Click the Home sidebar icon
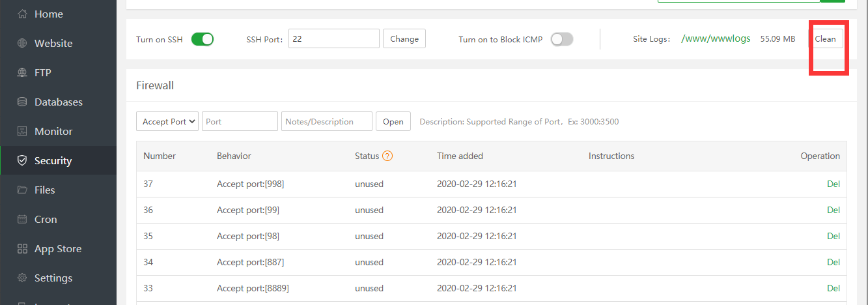 tap(22, 14)
